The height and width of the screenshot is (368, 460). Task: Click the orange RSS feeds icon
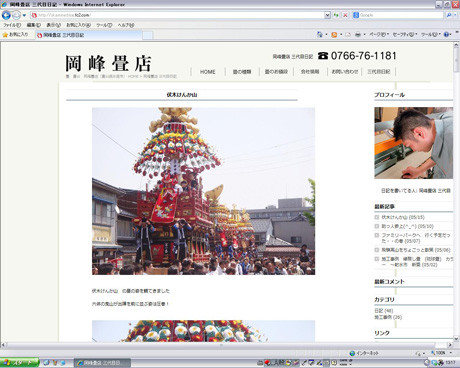click(x=334, y=35)
